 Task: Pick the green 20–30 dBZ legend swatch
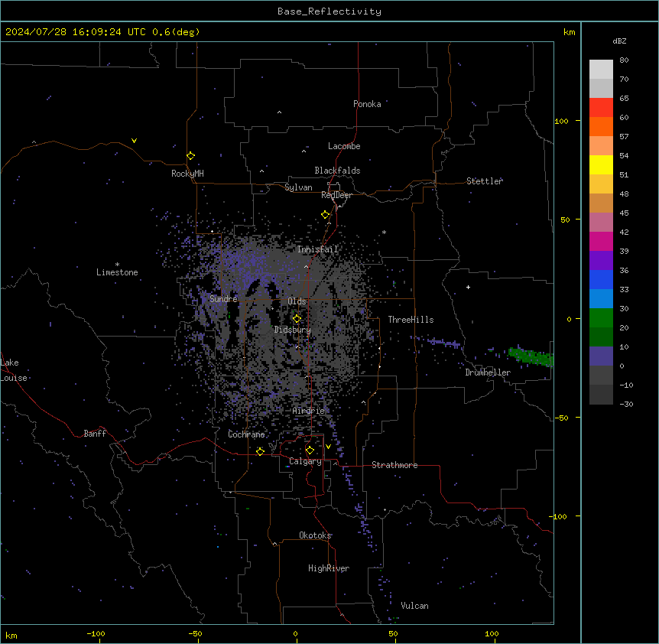601,318
